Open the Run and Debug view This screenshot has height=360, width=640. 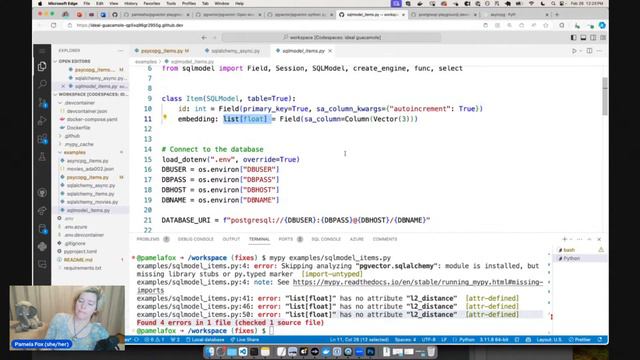pyautogui.click(x=42, y=120)
